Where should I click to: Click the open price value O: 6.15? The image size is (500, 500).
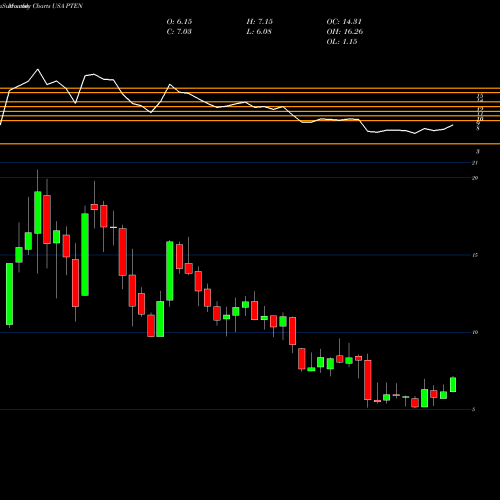point(179,22)
